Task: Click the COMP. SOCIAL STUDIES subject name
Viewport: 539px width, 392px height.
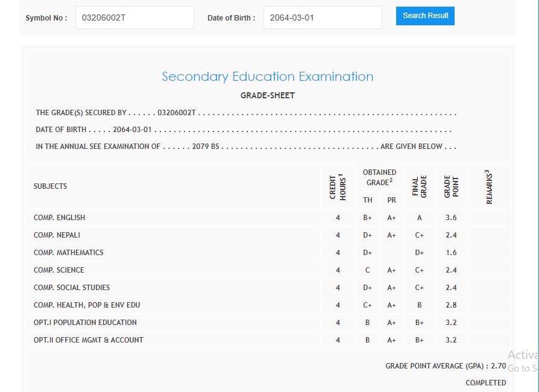Action: 72,288
